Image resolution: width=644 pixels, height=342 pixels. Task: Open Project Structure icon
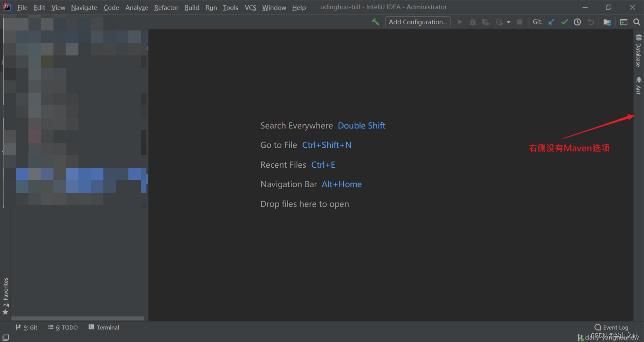(x=607, y=22)
